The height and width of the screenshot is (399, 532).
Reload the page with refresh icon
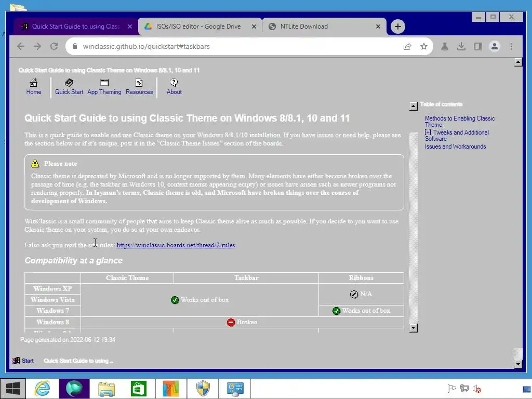54,46
